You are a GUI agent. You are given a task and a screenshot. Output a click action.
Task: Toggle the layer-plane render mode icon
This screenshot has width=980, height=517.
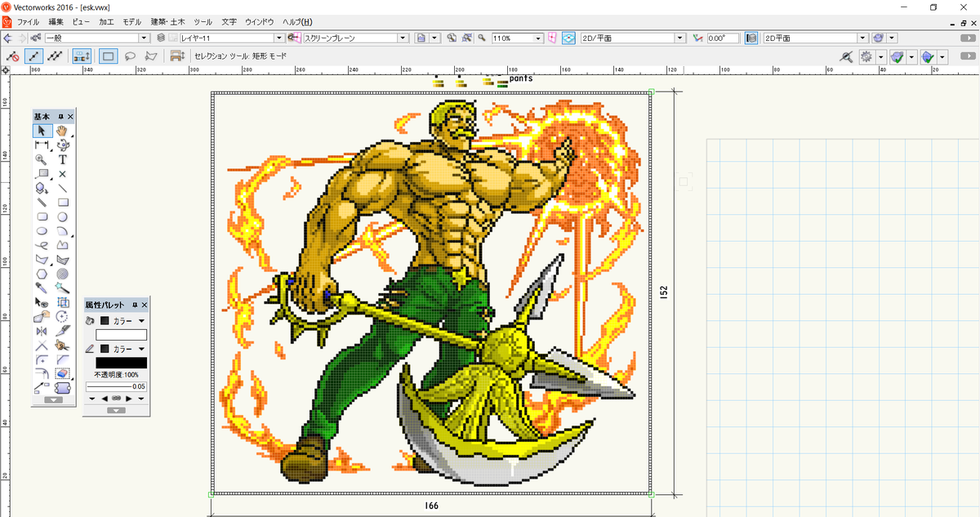point(751,38)
